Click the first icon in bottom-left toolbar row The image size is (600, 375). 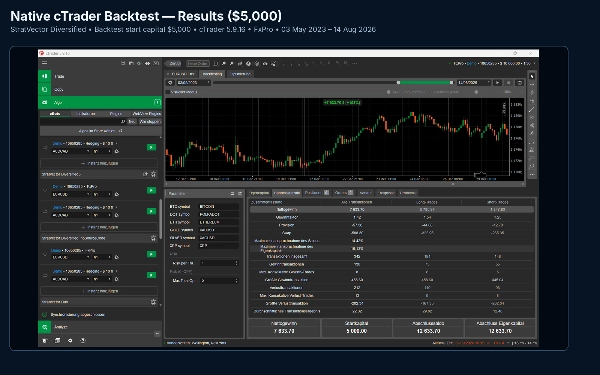[45, 340]
